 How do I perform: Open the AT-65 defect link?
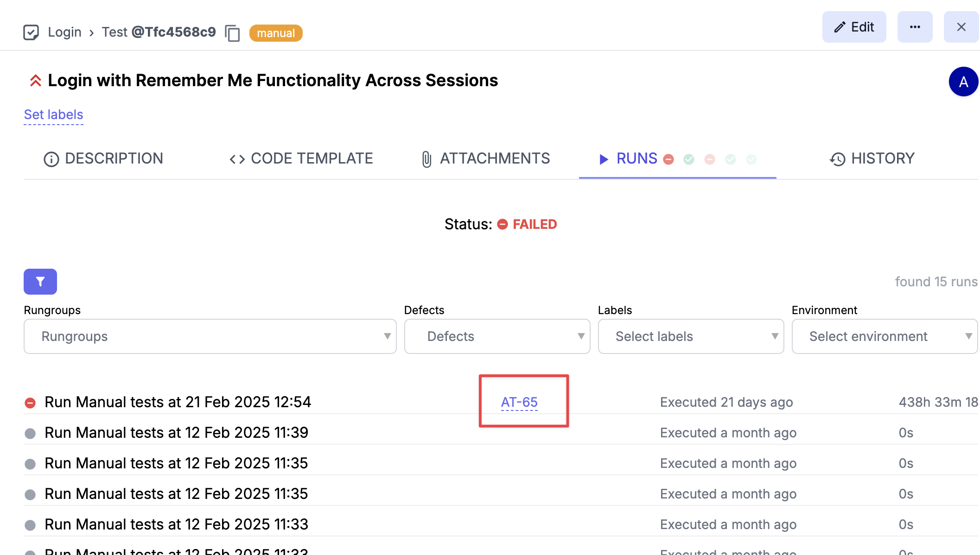tap(519, 402)
